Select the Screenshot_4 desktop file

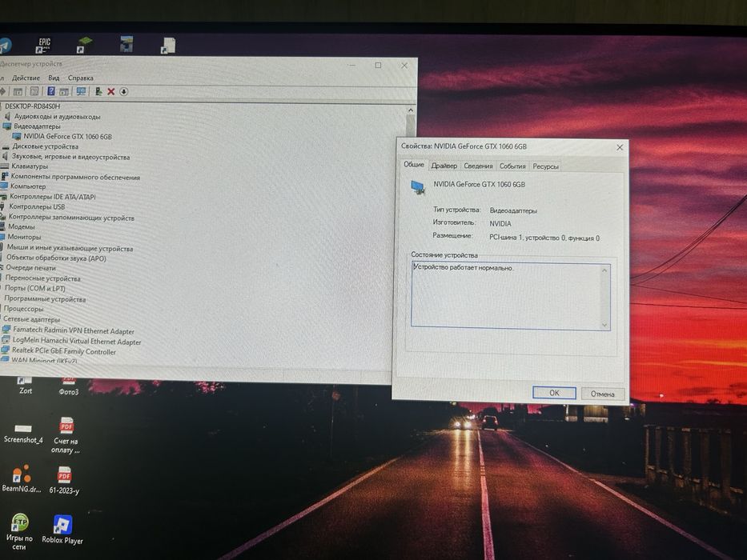(23, 432)
